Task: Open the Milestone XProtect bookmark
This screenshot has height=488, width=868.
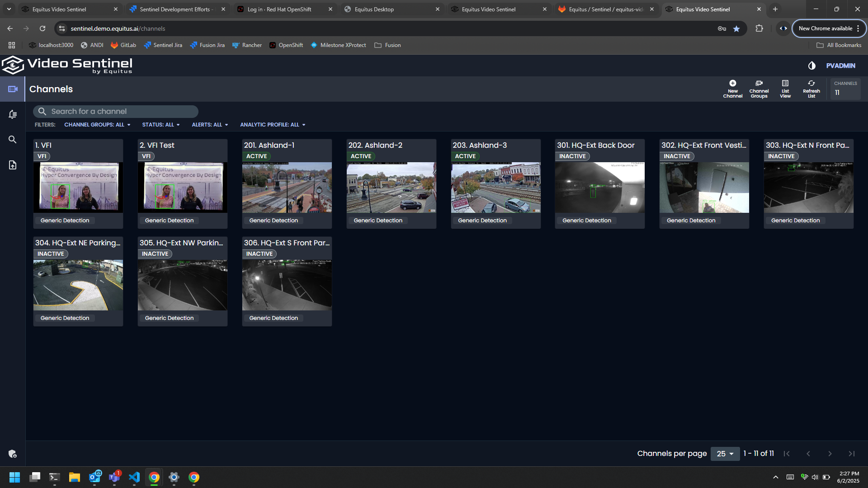Action: pos(338,45)
